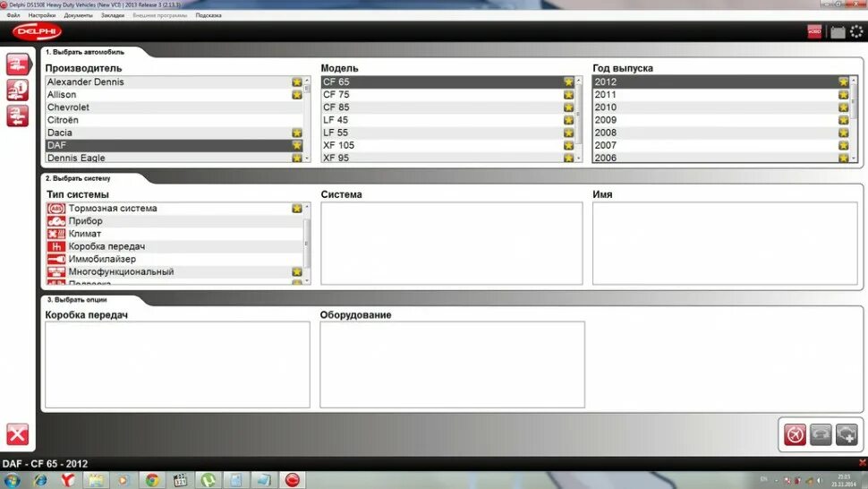This screenshot has width=868, height=489.
Task: Toggle favorite star for Allison
Action: click(x=297, y=95)
